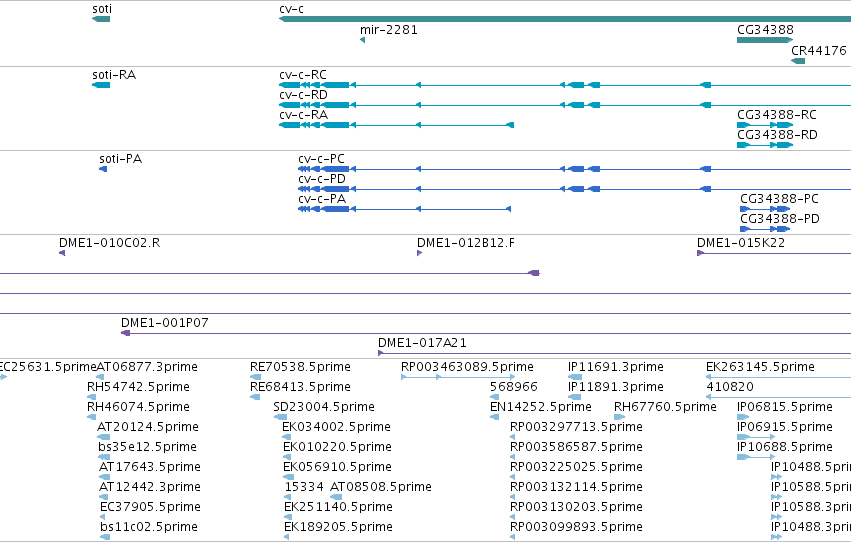
Task: Select the EK034002.5prime EST
Action: pos(287,437)
